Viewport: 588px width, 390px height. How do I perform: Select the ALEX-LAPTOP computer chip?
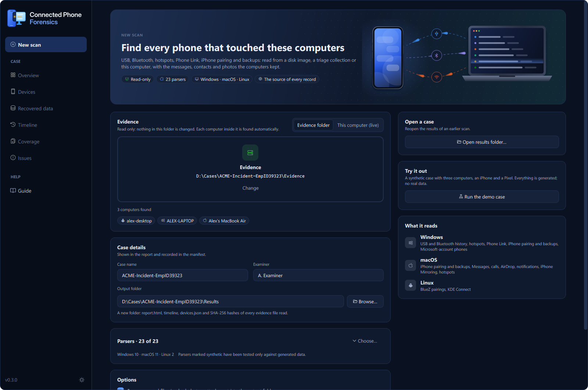(x=177, y=221)
